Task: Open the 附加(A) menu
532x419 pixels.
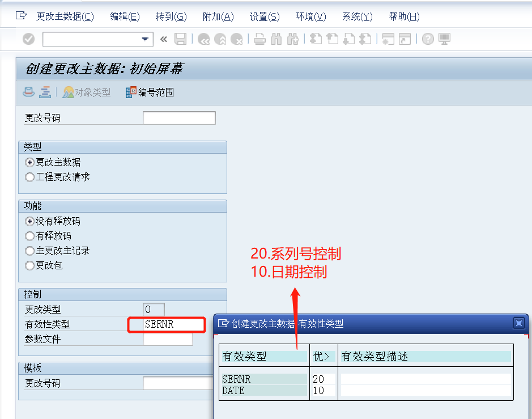Action: tap(218, 16)
